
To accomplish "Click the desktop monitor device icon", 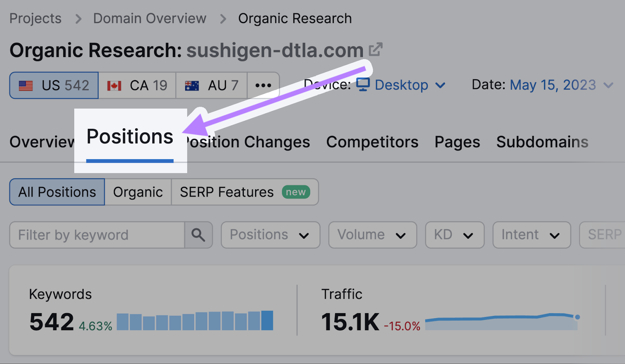I will 363,84.
